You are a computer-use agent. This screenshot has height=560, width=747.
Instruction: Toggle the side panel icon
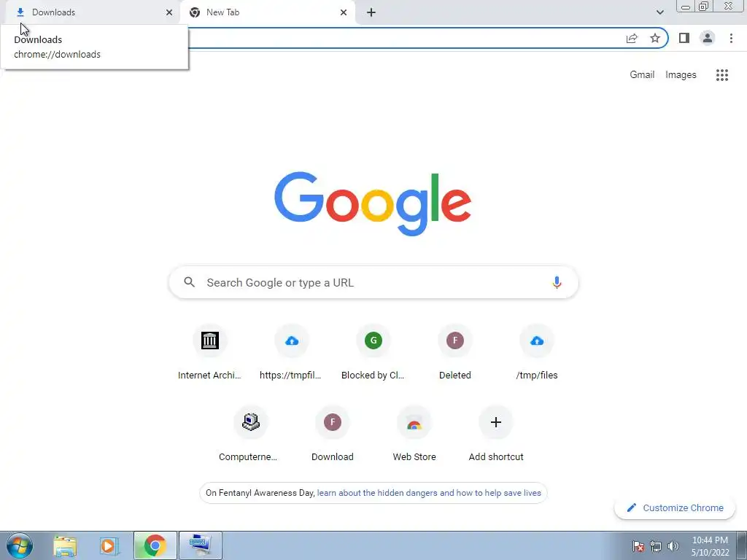[x=684, y=38]
